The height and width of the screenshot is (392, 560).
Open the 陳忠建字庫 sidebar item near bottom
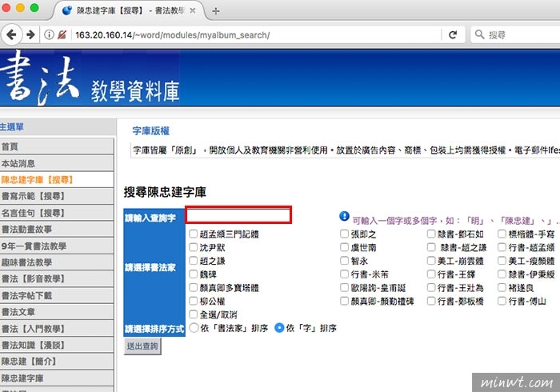tap(57, 378)
